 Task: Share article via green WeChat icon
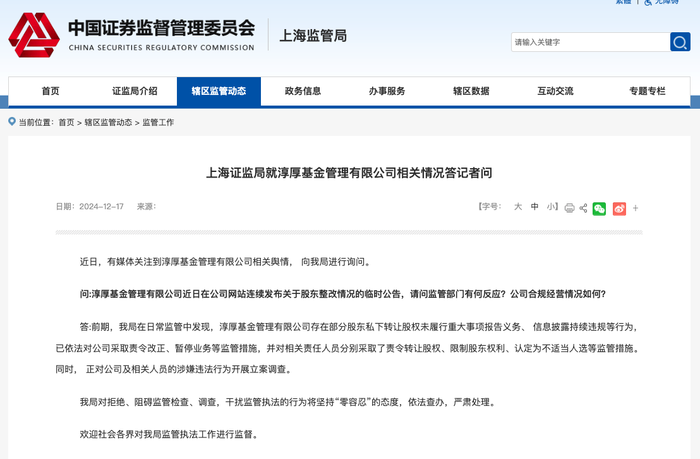pos(599,209)
